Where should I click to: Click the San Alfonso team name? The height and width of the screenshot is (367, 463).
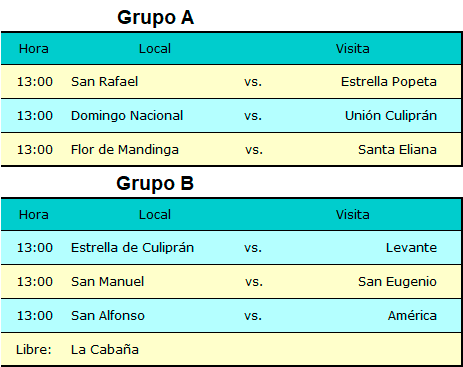point(108,316)
